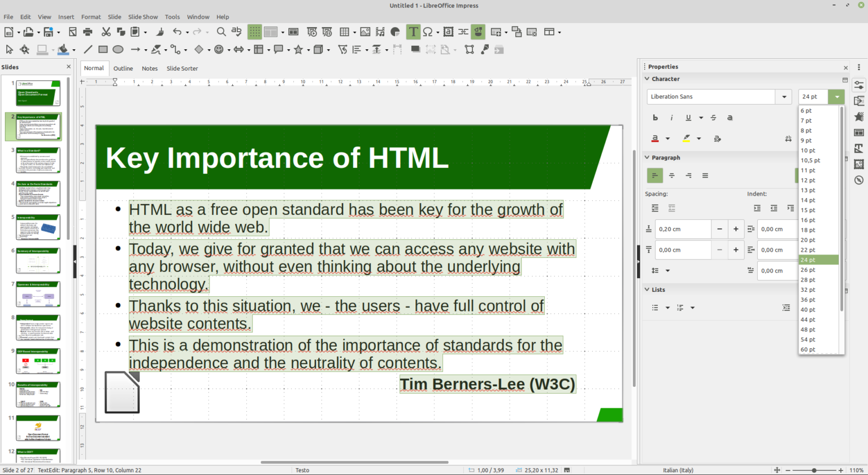The height and width of the screenshot is (475, 868).
Task: Open the highlighting color dropdown
Action: [x=699, y=139]
